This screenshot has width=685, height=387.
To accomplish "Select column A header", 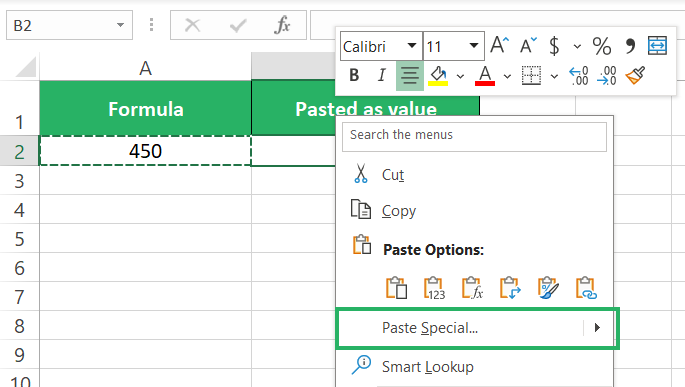I will point(145,68).
